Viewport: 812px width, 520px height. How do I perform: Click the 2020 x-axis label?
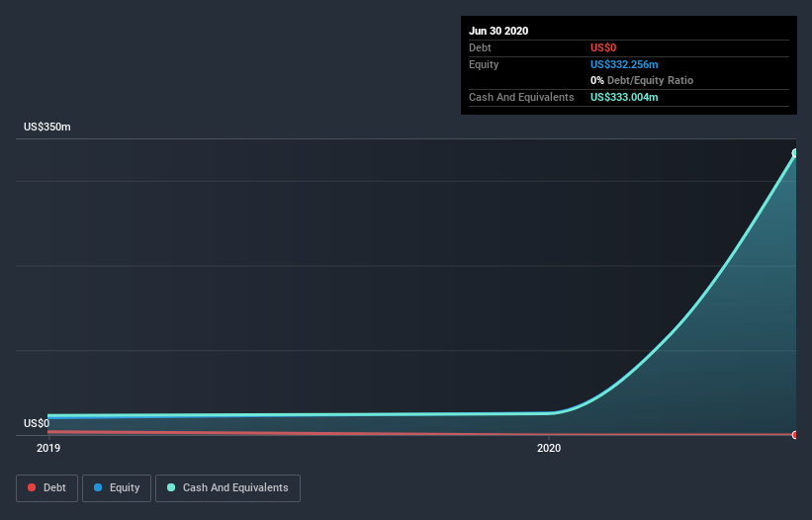(x=549, y=448)
